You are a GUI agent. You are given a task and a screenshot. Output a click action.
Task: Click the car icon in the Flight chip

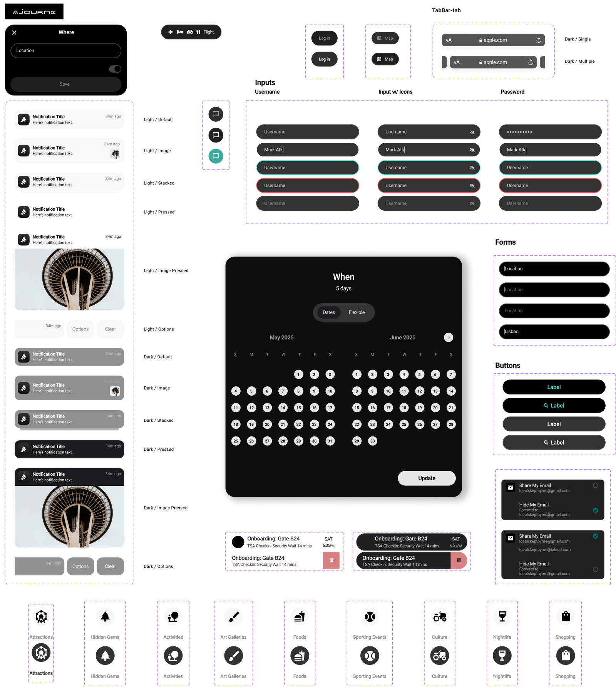(x=190, y=32)
